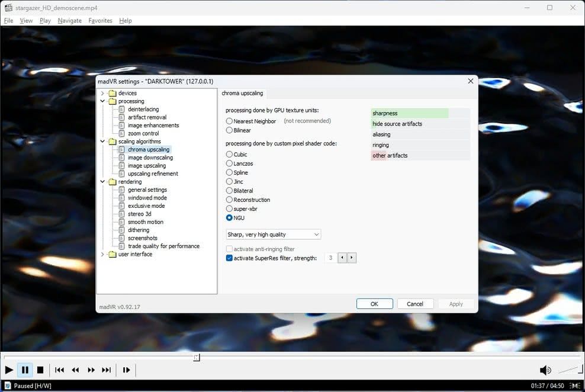Click the video seek bar thumb
The image size is (585, 392).
197,358
